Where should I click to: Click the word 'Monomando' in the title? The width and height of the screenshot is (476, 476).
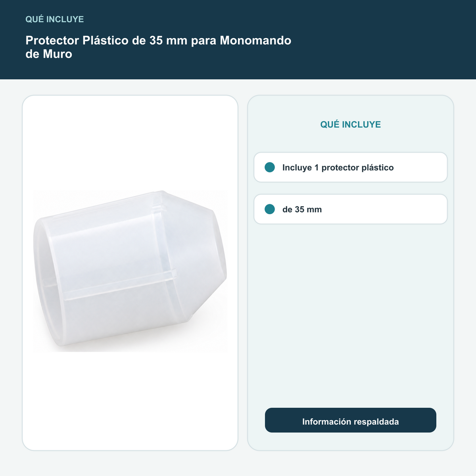coord(255,40)
